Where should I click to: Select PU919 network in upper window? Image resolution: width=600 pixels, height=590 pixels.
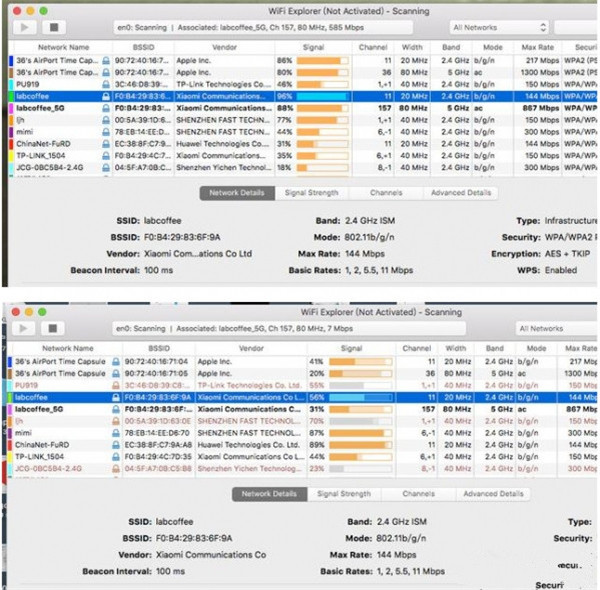pyautogui.click(x=302, y=84)
